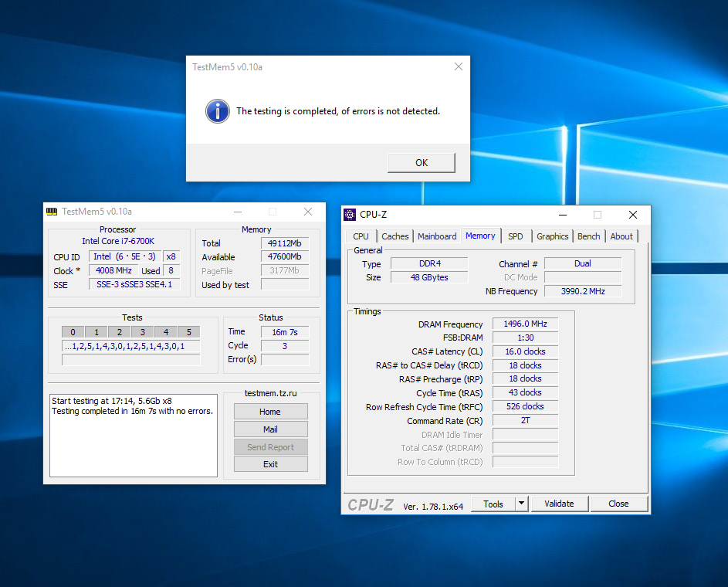
Task: Click the CPU-Z chip icon in title bar
Action: pyautogui.click(x=350, y=215)
